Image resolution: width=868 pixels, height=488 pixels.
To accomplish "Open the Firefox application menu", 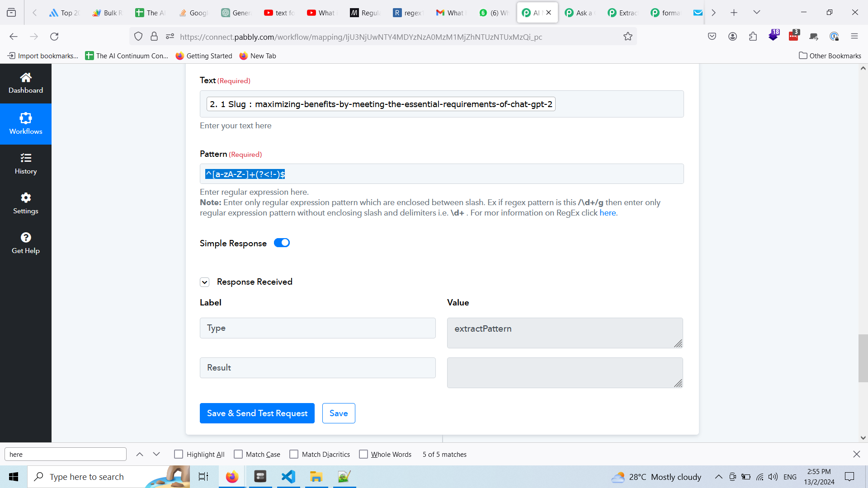I will click(x=854, y=37).
